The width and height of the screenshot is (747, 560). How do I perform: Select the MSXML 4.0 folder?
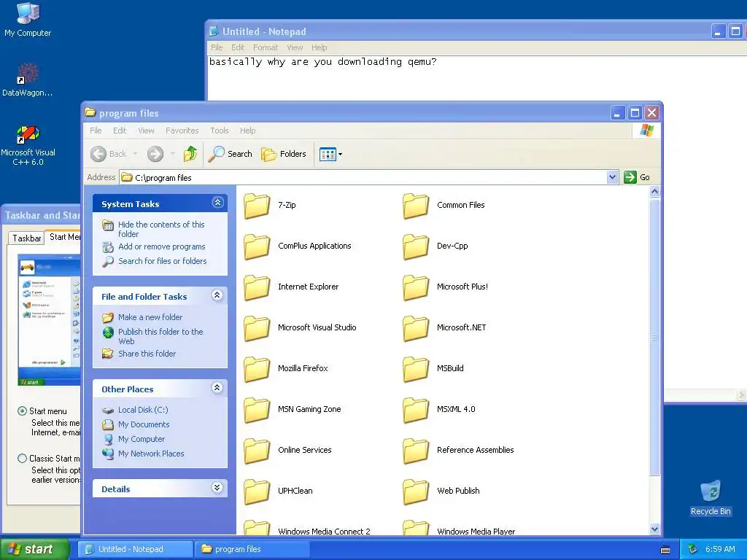438,410
